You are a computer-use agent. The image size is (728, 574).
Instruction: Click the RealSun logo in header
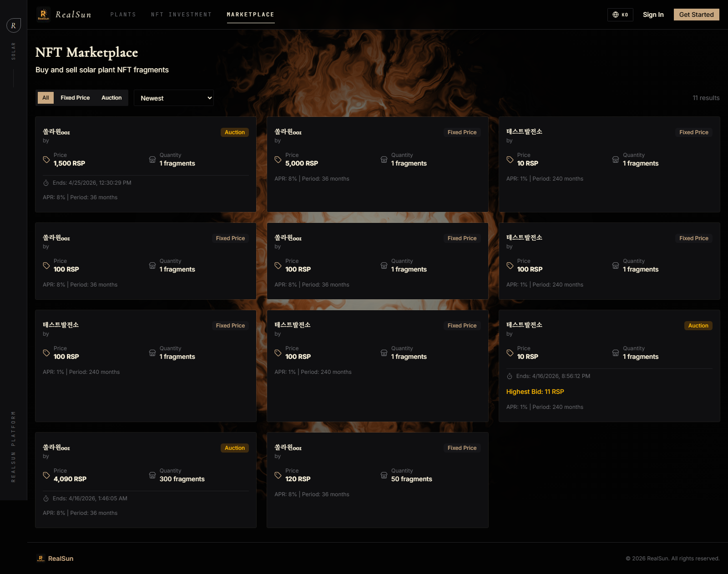(x=43, y=15)
